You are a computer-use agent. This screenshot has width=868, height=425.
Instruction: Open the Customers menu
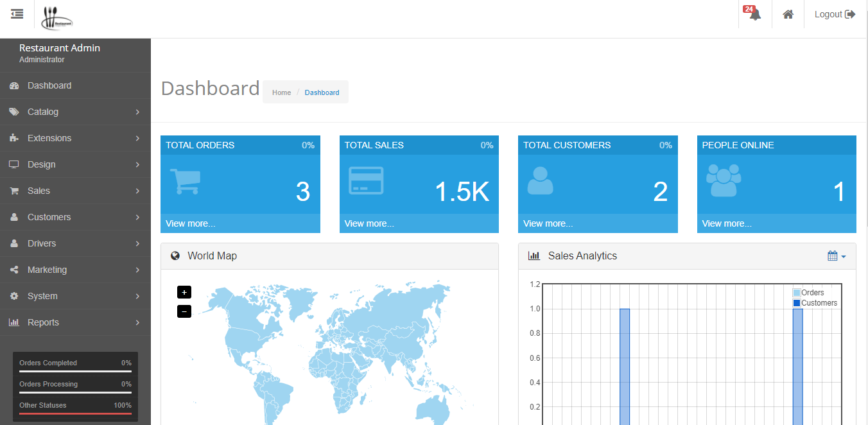75,217
